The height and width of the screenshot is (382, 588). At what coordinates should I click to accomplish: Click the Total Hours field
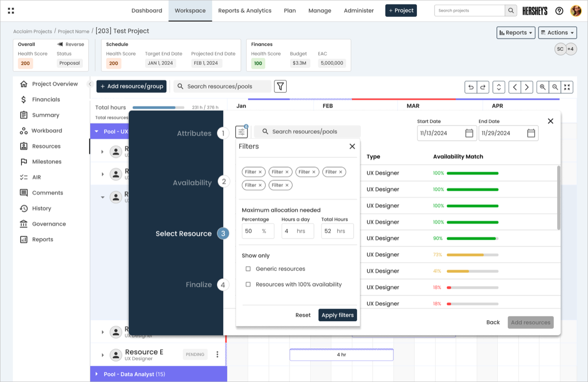click(x=337, y=231)
